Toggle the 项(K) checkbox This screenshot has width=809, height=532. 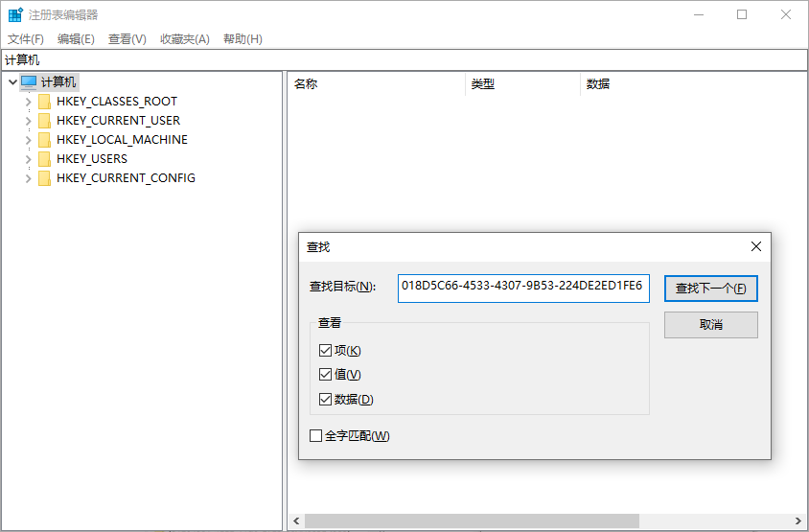tap(325, 351)
